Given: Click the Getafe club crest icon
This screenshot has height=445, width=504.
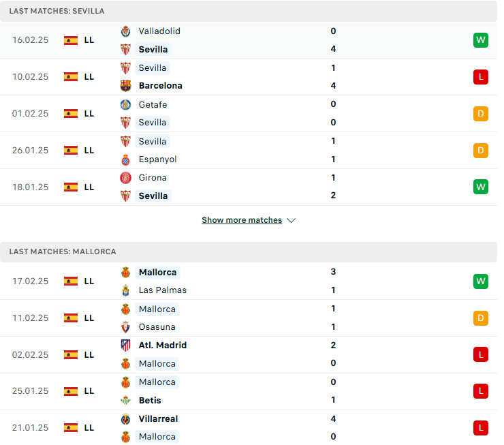Looking at the screenshot, I should [126, 105].
